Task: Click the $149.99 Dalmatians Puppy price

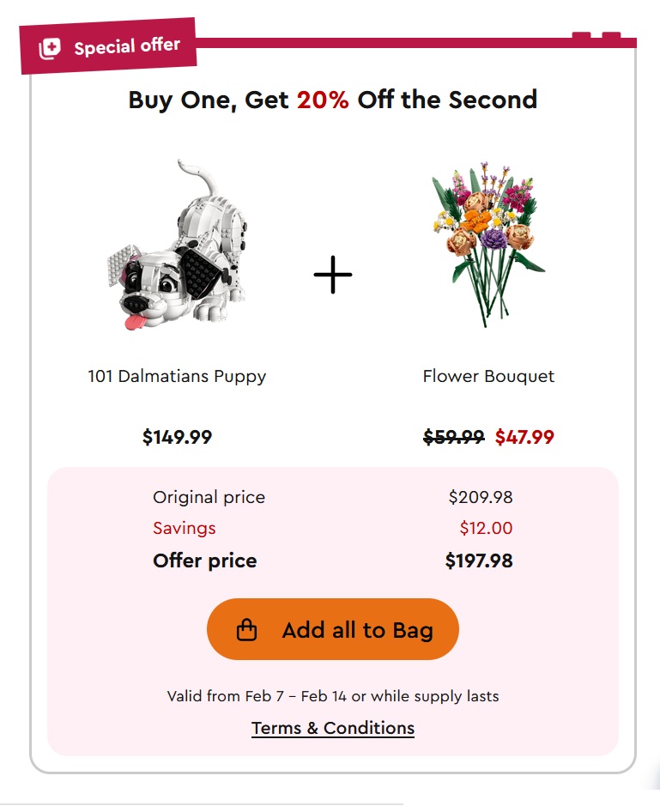Action: pos(177,437)
